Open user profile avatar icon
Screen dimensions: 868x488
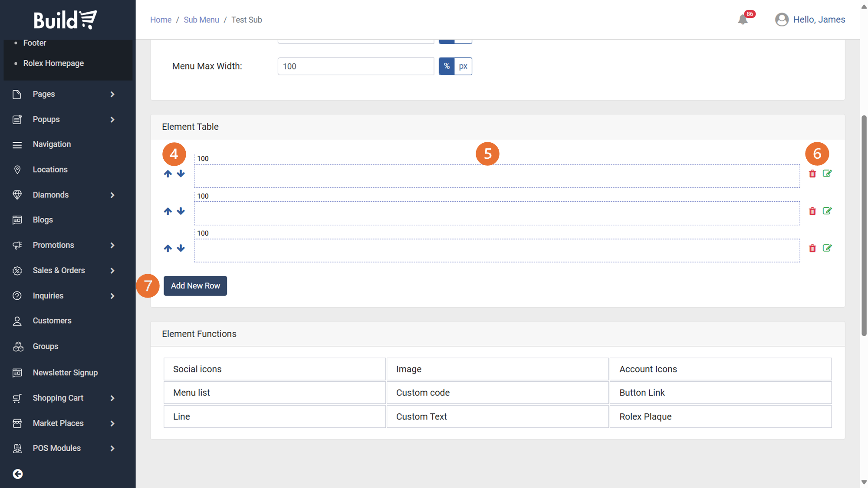[x=782, y=20]
